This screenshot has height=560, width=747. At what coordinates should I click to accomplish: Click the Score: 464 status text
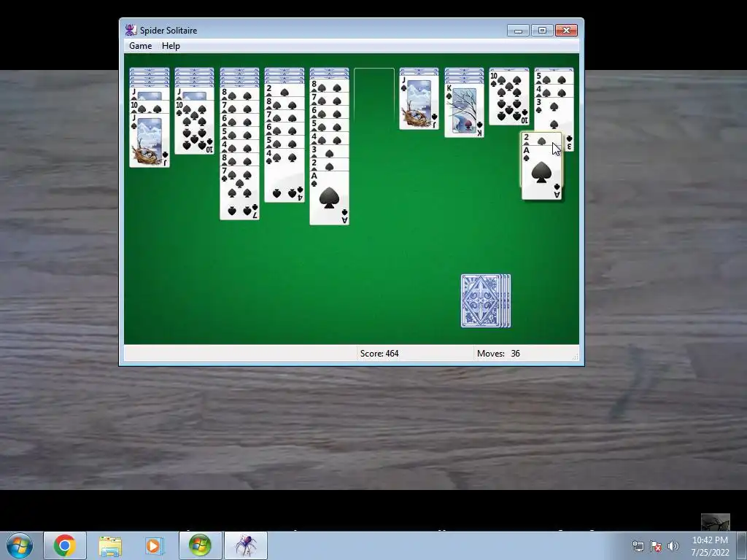pyautogui.click(x=379, y=354)
